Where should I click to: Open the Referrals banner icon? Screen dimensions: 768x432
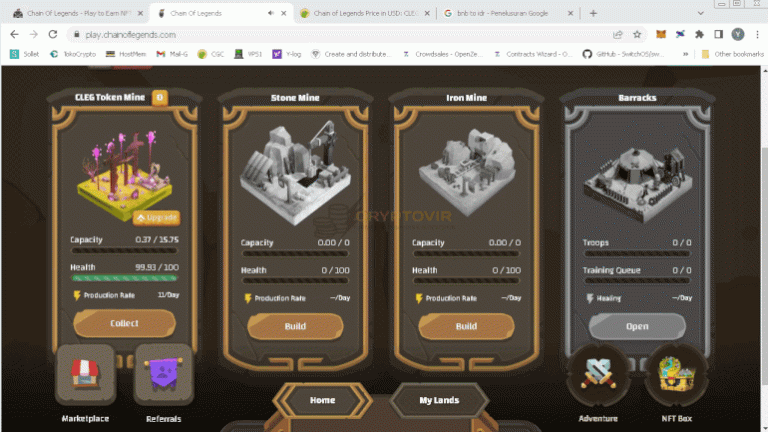(x=164, y=375)
